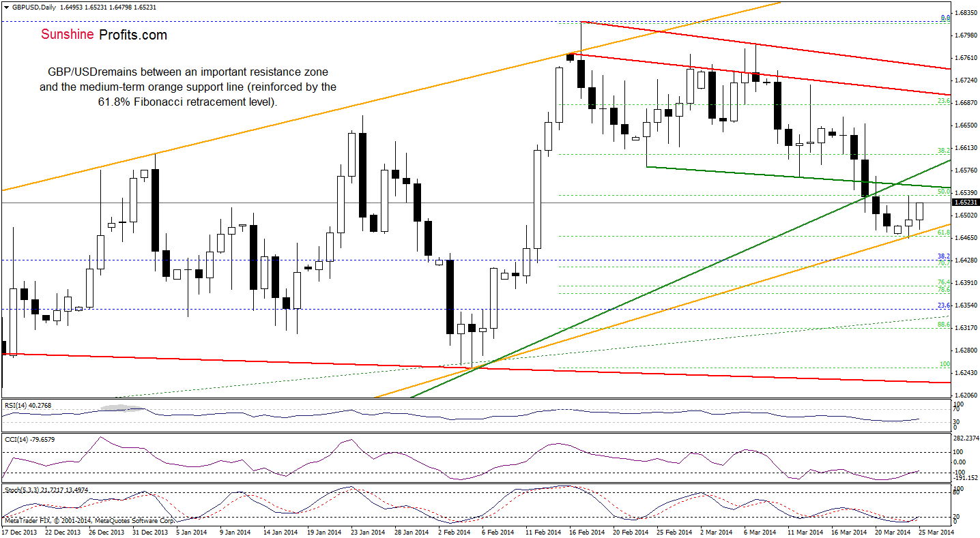This screenshot has width=980, height=538.
Task: Click the RSI(14) 40.2768 indicator label
Action: click(x=28, y=406)
